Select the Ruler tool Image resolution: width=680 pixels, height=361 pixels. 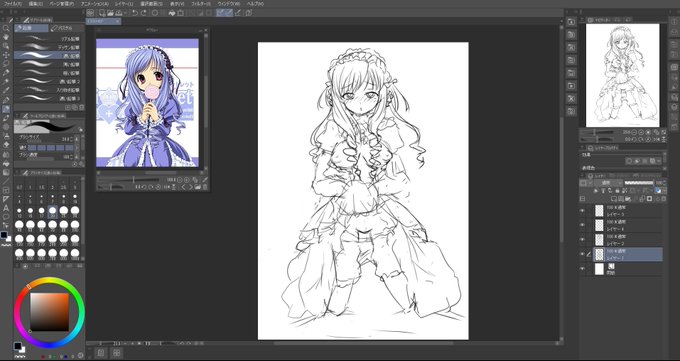point(6,199)
